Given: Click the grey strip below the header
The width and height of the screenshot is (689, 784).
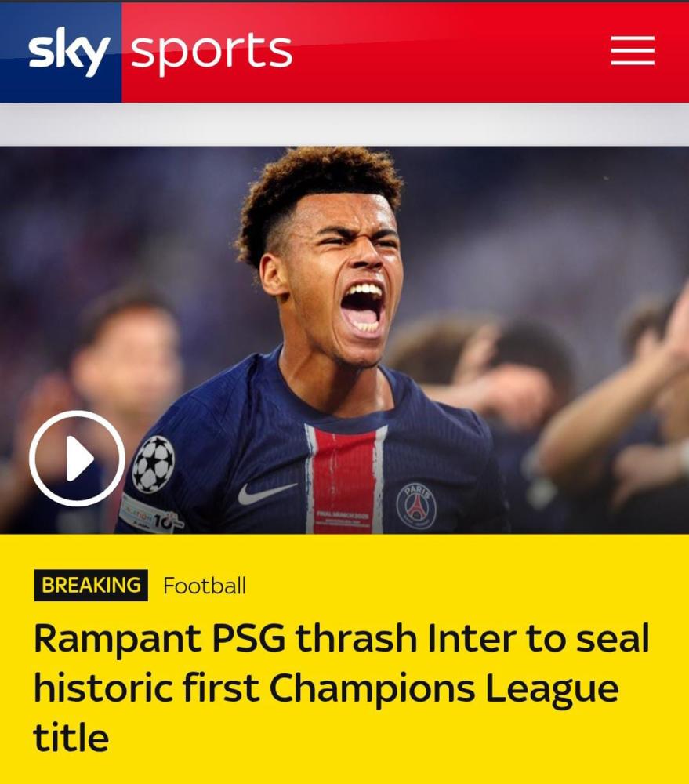Looking at the screenshot, I should click(345, 125).
